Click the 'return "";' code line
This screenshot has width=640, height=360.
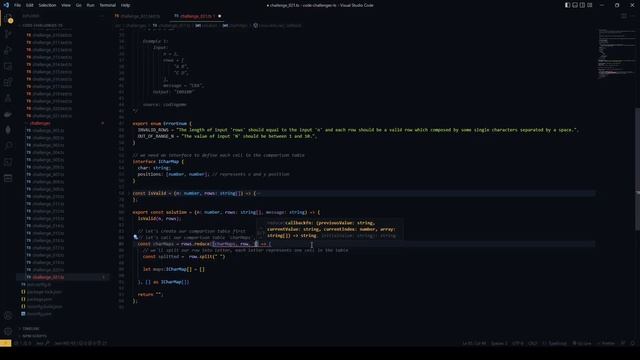pos(150,294)
